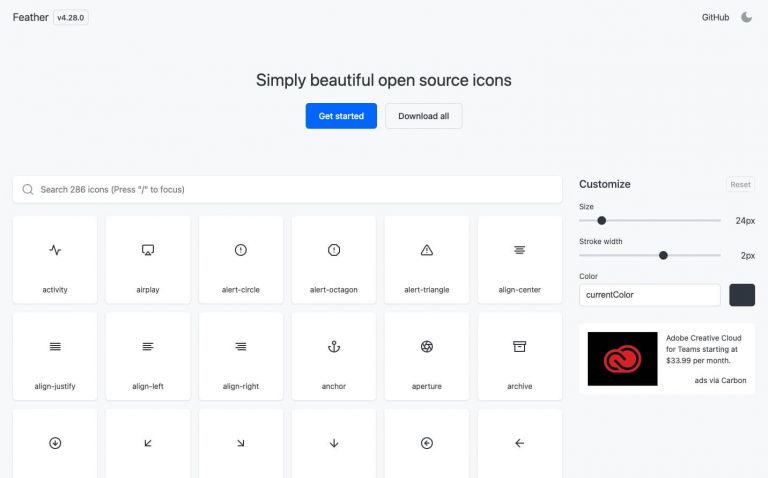This screenshot has width=768, height=478.
Task: Open the GitHub link
Action: click(x=715, y=17)
